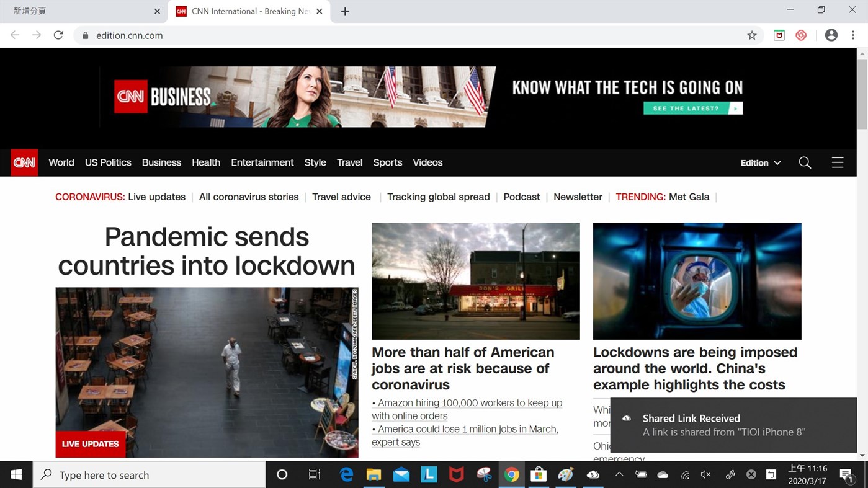Open coronavirus Live updates link
The height and width of the screenshot is (488, 868).
157,197
